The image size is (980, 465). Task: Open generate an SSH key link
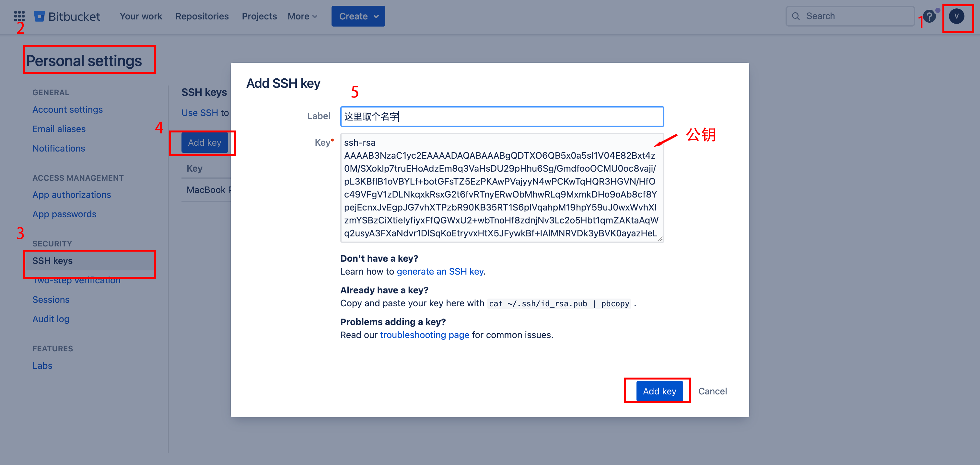[x=440, y=271]
